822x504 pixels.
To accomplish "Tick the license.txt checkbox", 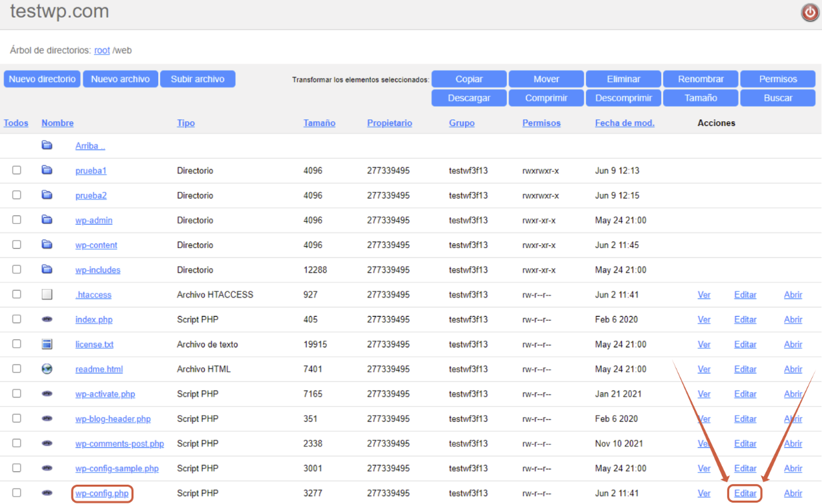I will 17,344.
